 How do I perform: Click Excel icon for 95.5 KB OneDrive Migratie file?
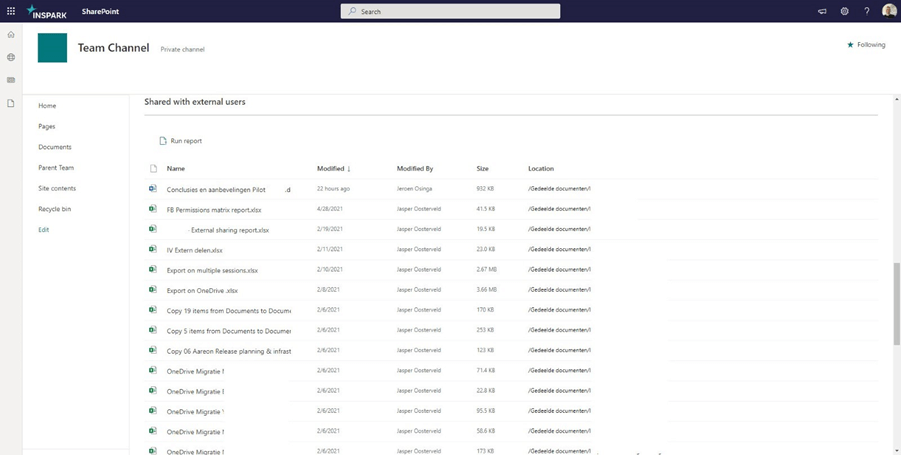point(153,411)
